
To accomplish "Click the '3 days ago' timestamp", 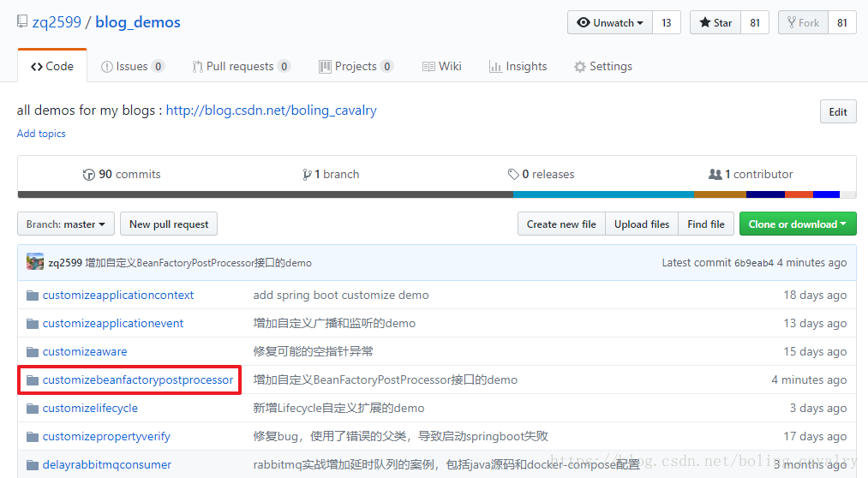I will coord(818,408).
